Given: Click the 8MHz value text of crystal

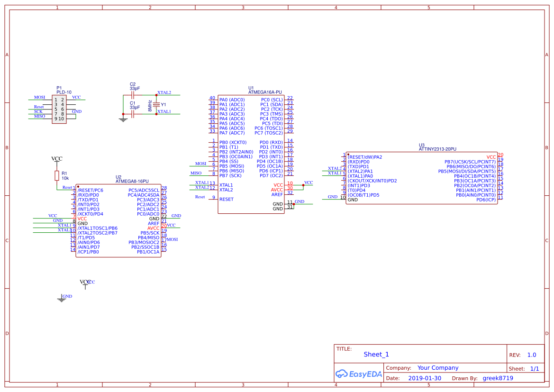Looking at the screenshot, I should point(150,106).
